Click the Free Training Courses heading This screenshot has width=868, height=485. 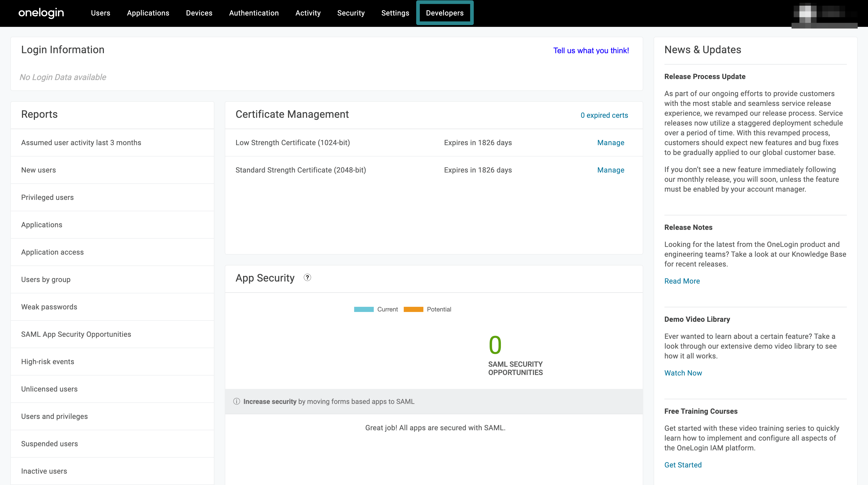[701, 411]
